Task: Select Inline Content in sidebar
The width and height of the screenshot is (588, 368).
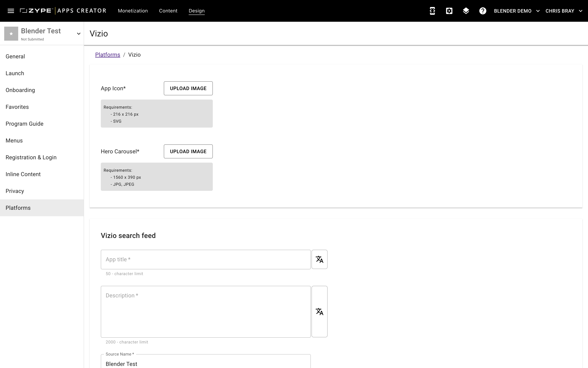Action: pyautogui.click(x=42, y=174)
